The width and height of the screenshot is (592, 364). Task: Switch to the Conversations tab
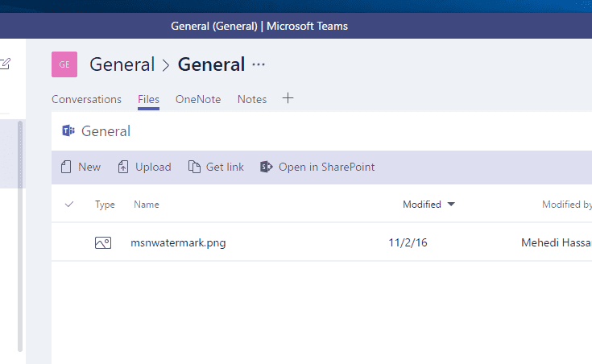(x=86, y=99)
